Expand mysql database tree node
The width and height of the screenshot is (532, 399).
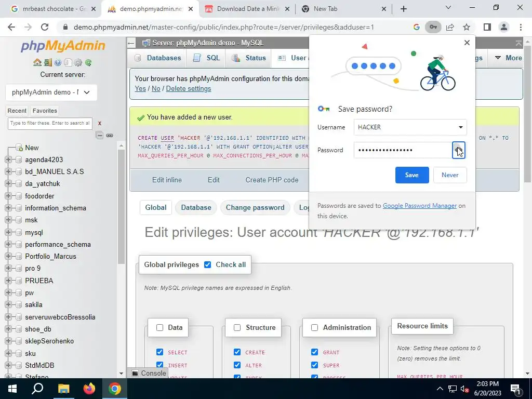click(x=8, y=232)
